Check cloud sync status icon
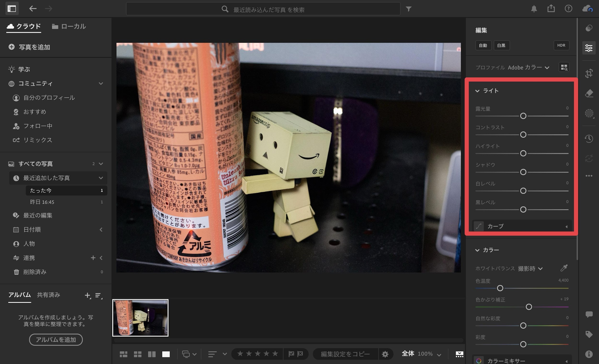The width and height of the screenshot is (599, 364). tap(587, 9)
